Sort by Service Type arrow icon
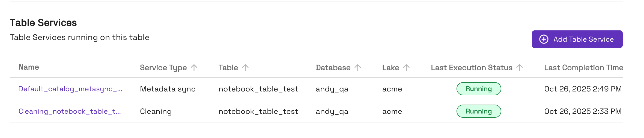This screenshot has width=644, height=138. click(x=194, y=67)
